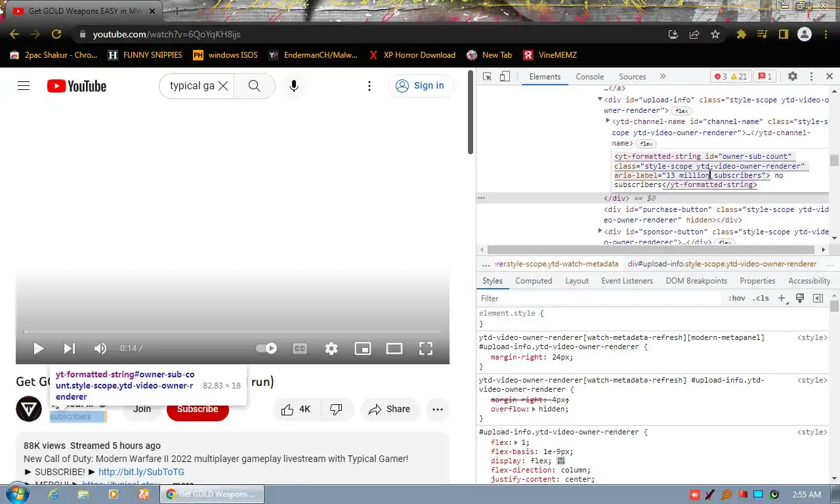840x504 pixels.
Task: Like the video with 4K likes
Action: [296, 409]
